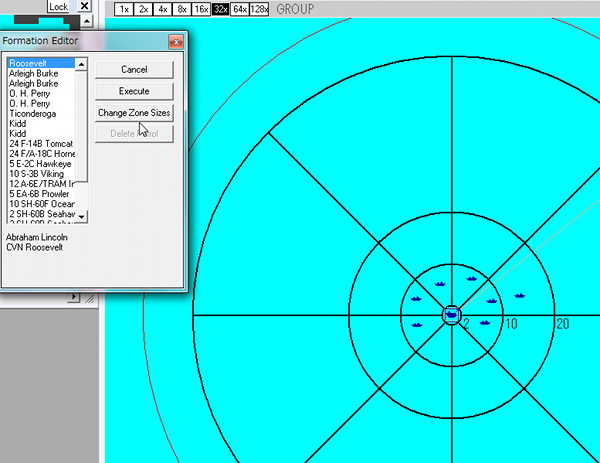Select 24 F-14B Tomcat entry

pyautogui.click(x=41, y=143)
